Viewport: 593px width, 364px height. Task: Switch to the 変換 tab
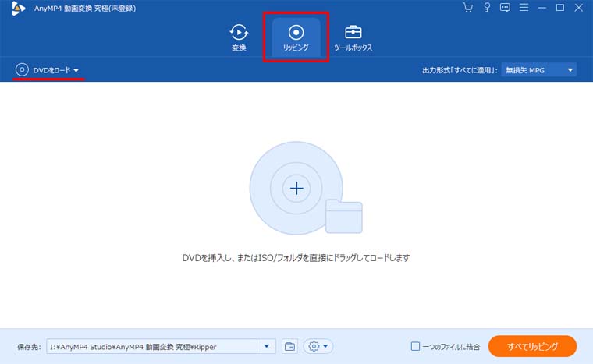239,37
